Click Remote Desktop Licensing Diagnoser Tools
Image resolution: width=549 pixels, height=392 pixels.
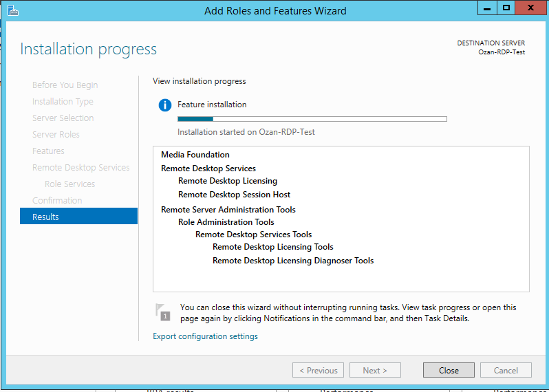[x=293, y=261]
